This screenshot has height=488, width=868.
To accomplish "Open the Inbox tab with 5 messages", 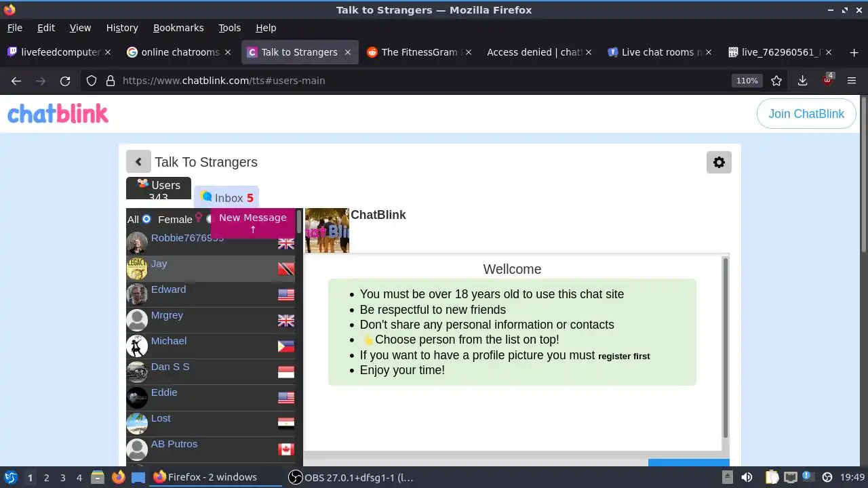I will 226,197.
